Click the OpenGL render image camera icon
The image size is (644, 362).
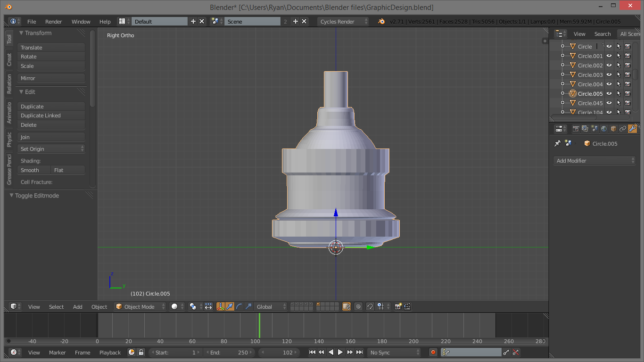pyautogui.click(x=398, y=306)
